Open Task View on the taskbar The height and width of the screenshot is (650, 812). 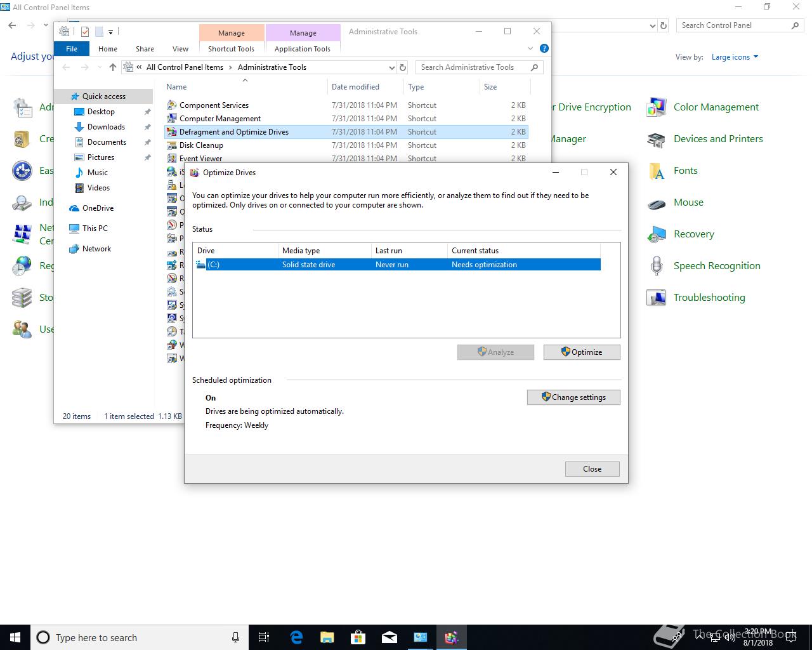click(x=264, y=637)
